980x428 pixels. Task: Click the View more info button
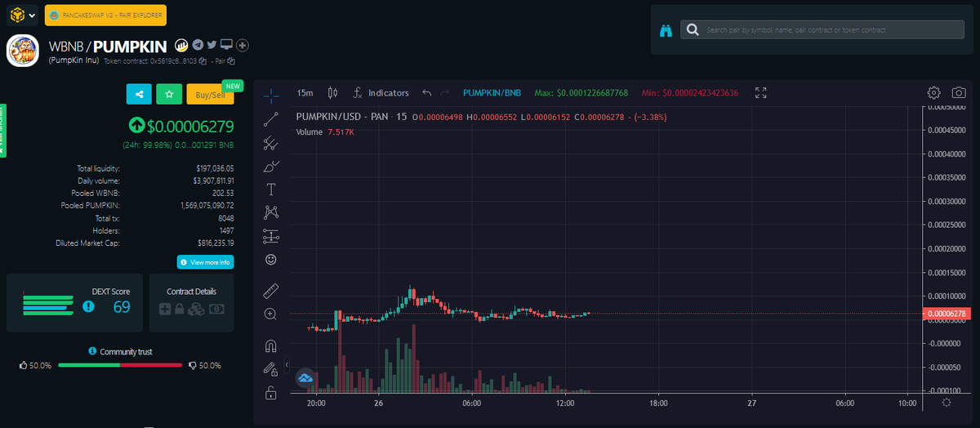coord(206,262)
